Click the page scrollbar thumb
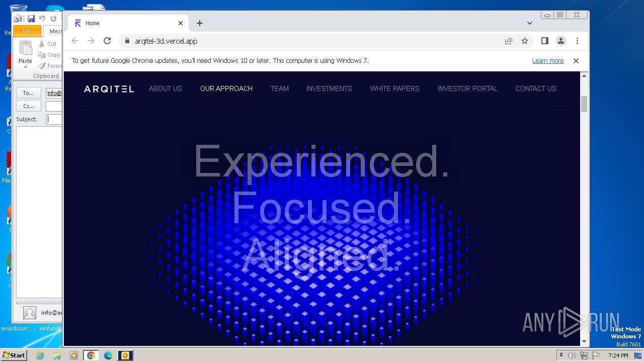644x362 pixels. [584, 104]
